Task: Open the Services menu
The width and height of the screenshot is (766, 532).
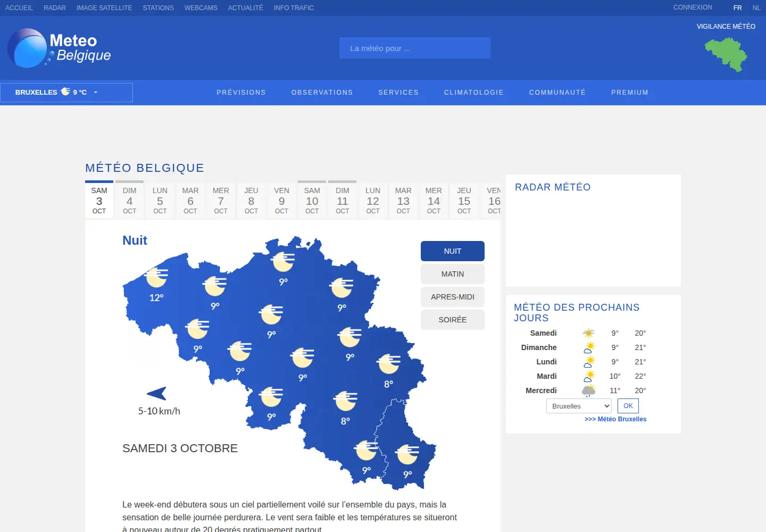Action: coord(398,93)
